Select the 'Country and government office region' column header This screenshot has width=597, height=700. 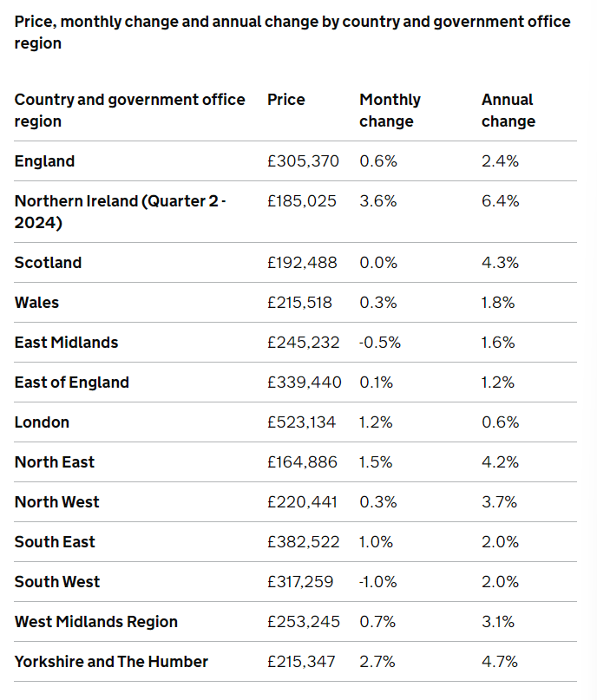pyautogui.click(x=130, y=110)
